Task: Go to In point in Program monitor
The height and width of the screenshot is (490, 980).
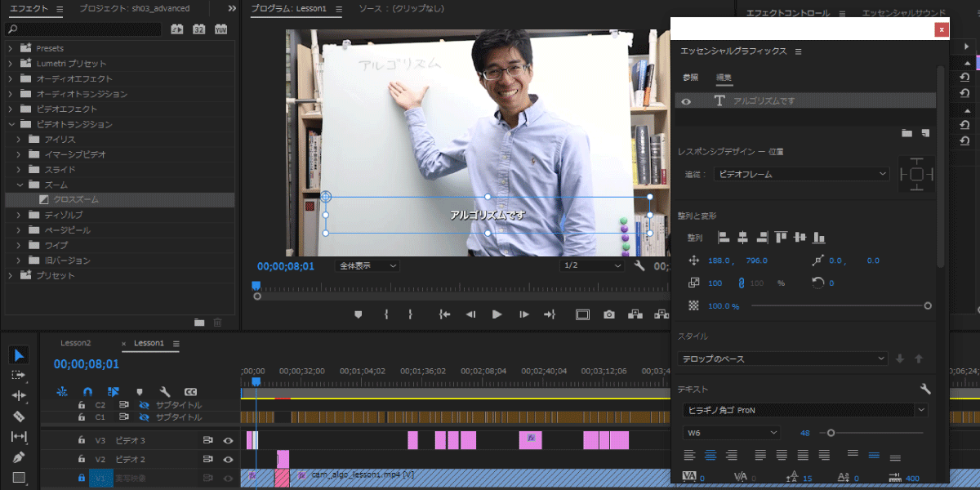Action: pos(444,314)
